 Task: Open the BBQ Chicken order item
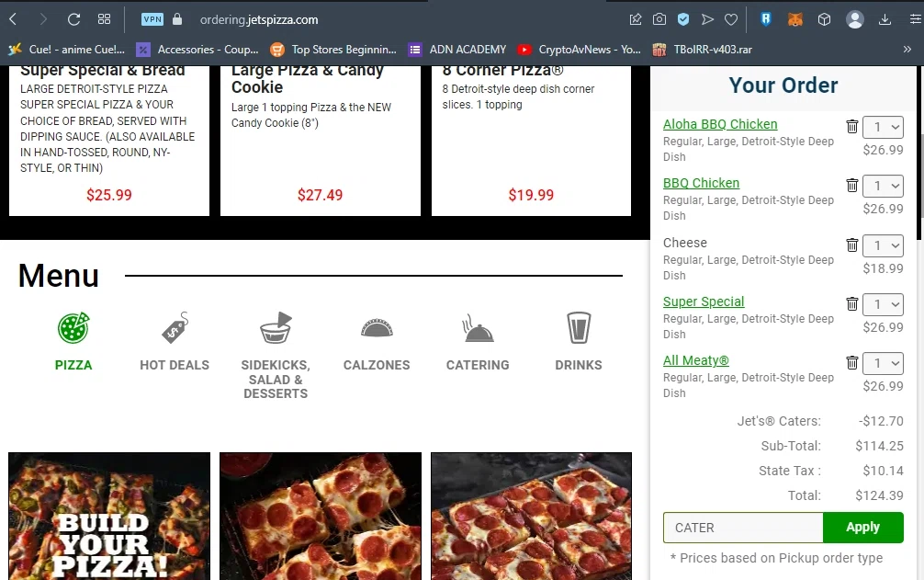point(701,183)
